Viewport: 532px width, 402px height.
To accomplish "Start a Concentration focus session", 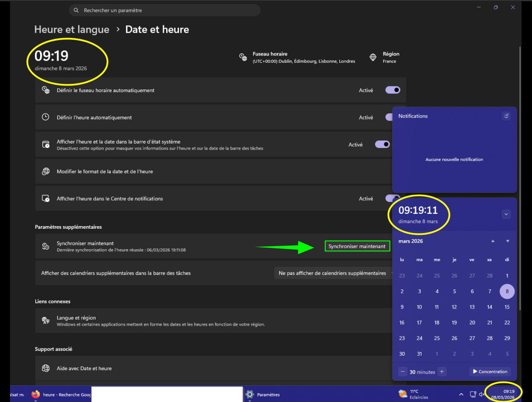I will tap(489, 372).
